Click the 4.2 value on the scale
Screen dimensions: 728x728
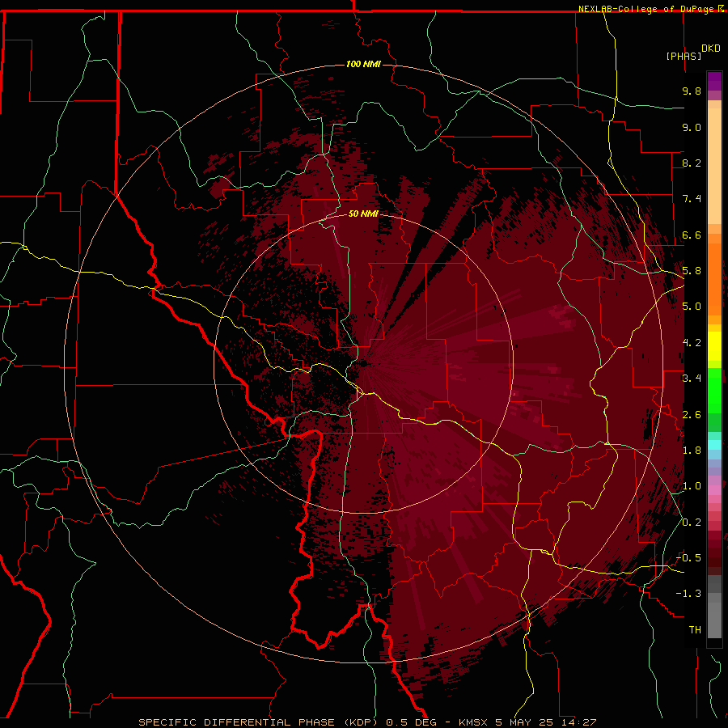click(692, 343)
